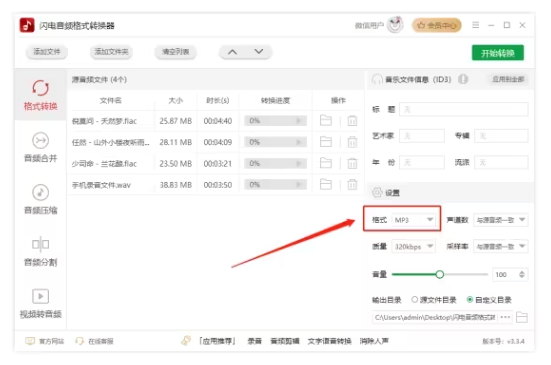The height and width of the screenshot is (365, 551).
Task: Expand the 声道数 channel count dropdown
Action: 500,220
